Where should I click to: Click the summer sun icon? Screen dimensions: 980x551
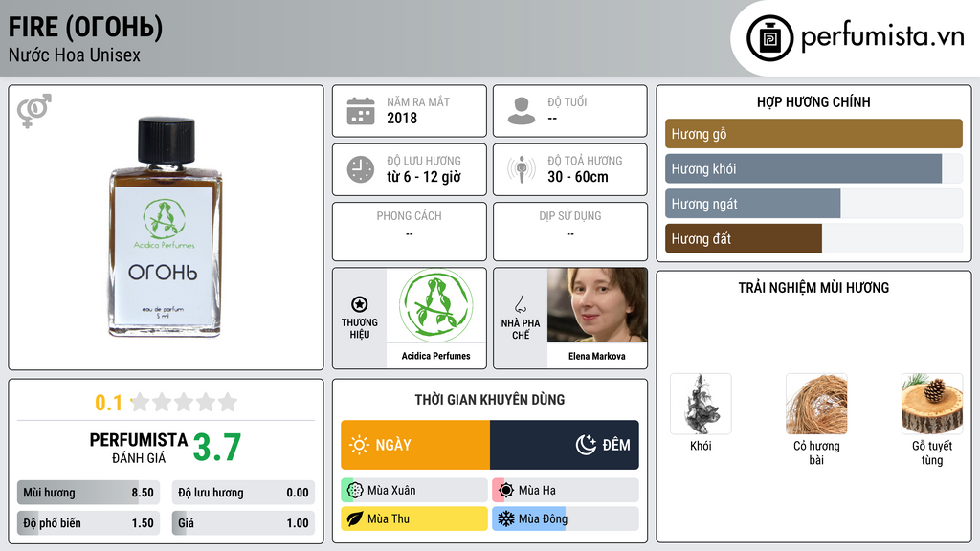(x=506, y=491)
